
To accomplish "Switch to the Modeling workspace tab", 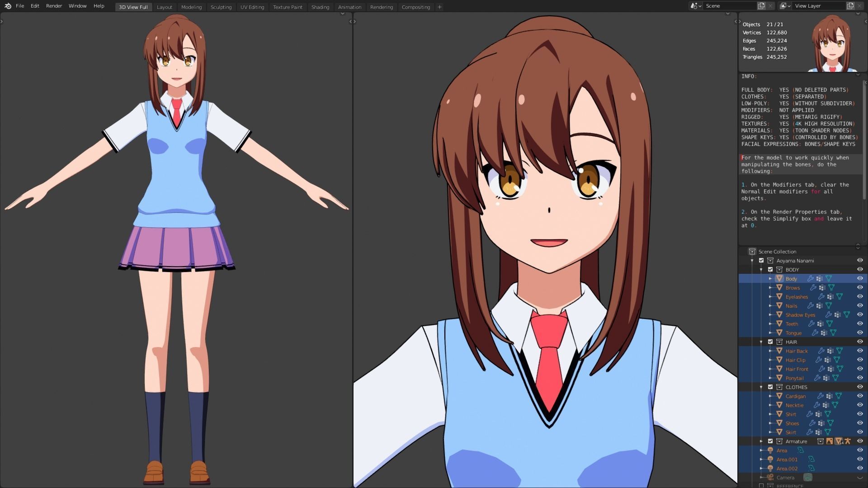I will tap(191, 7).
